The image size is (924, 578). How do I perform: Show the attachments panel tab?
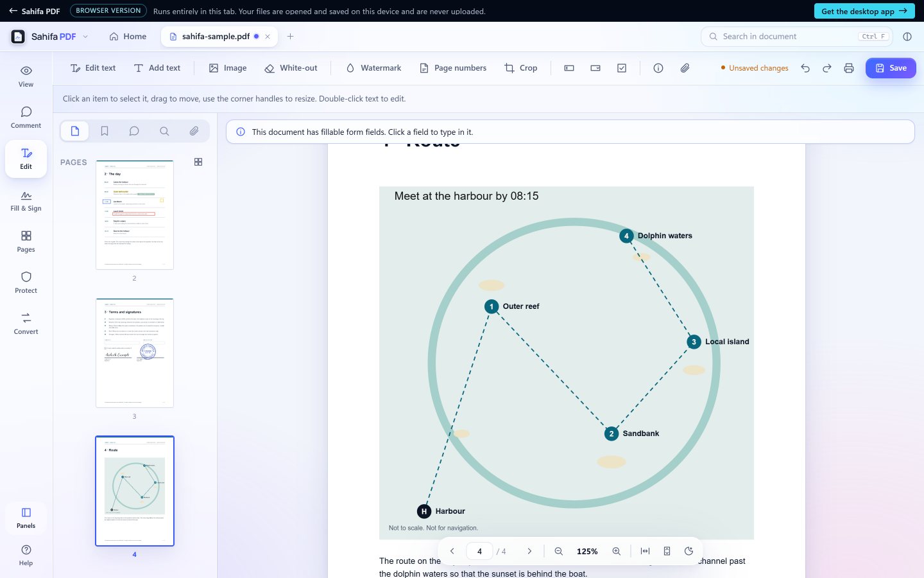pyautogui.click(x=194, y=131)
